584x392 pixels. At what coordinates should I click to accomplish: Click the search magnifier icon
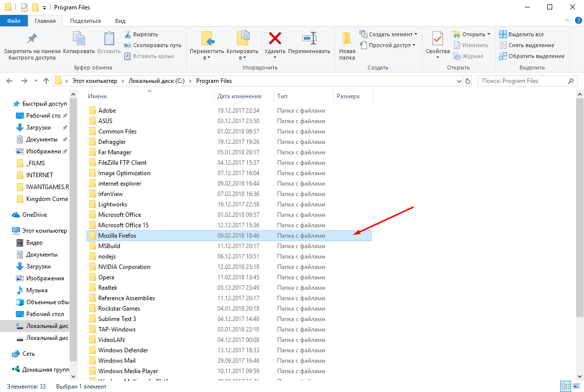pos(571,81)
